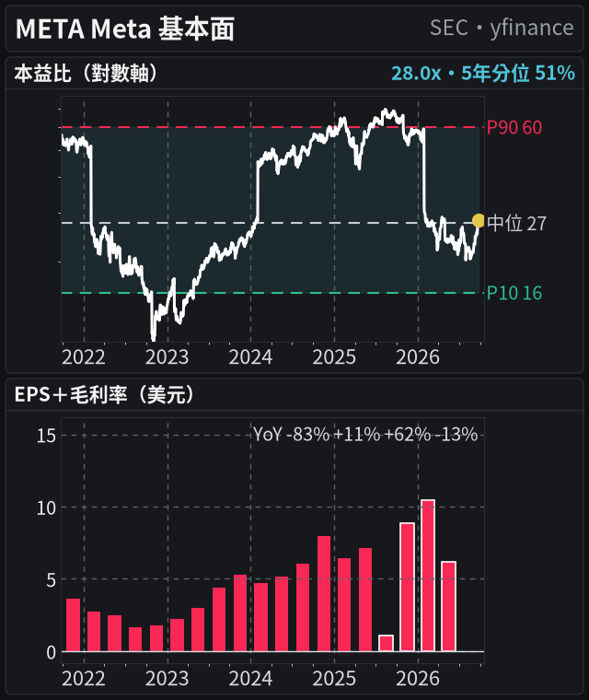Click the '2024' label on the P/E chart axis
Image resolution: width=589 pixels, height=700 pixels.
250,357
